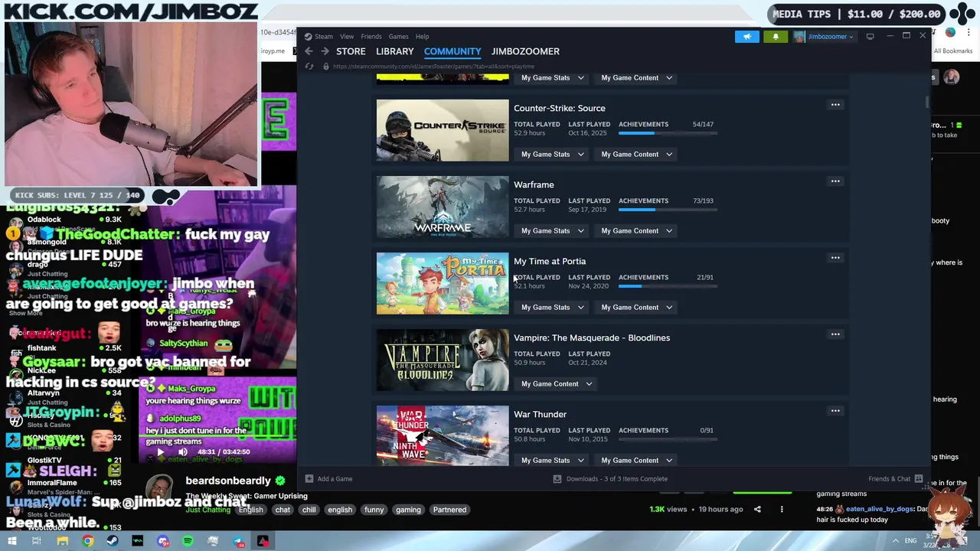Open File Explorer from the taskbar
This screenshot has height=551, width=980.
click(x=62, y=541)
